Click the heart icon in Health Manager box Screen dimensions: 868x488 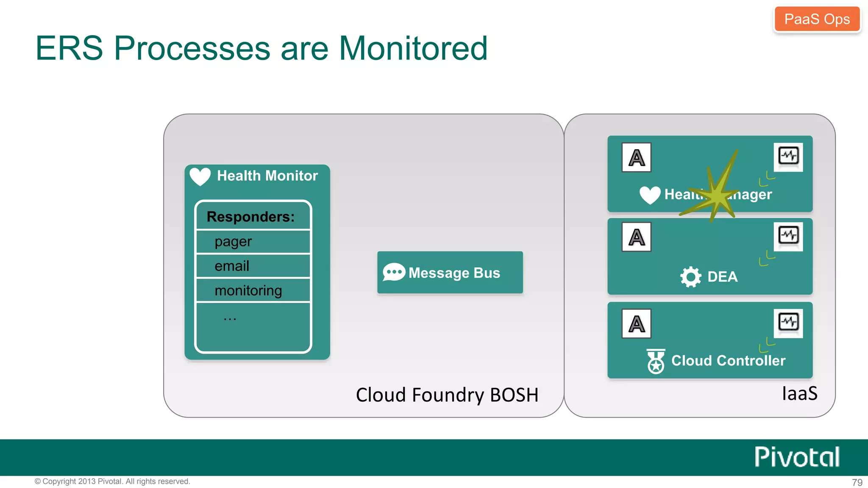click(x=650, y=195)
